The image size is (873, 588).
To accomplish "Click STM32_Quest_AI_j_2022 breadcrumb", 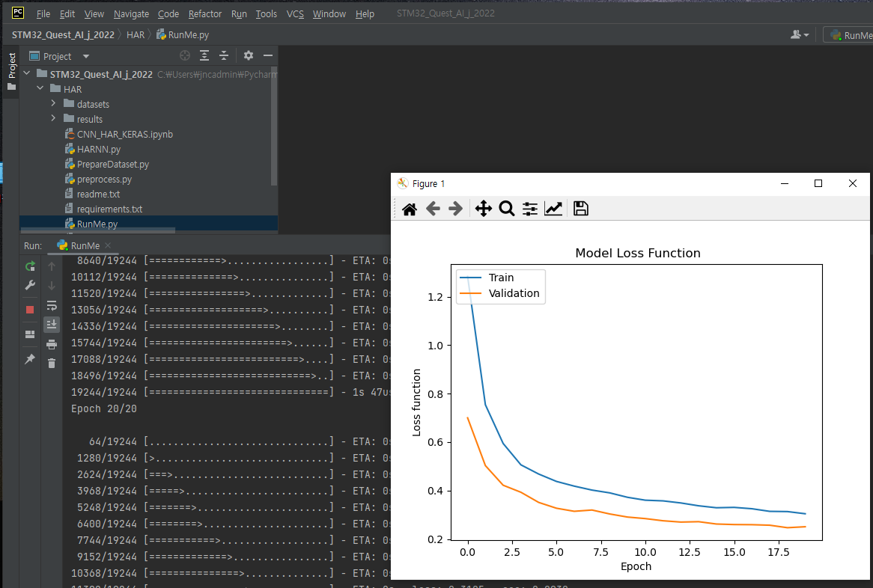I will pyautogui.click(x=63, y=34).
